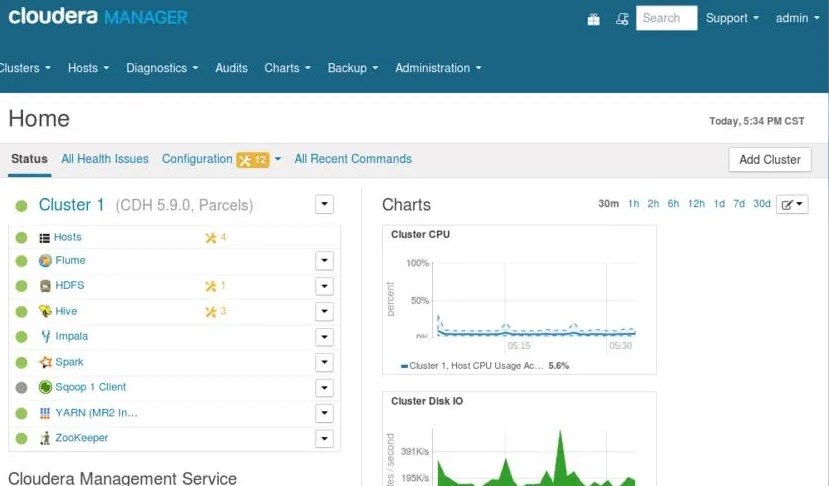
Task: Open Hive actions dropdown
Action: pos(324,311)
